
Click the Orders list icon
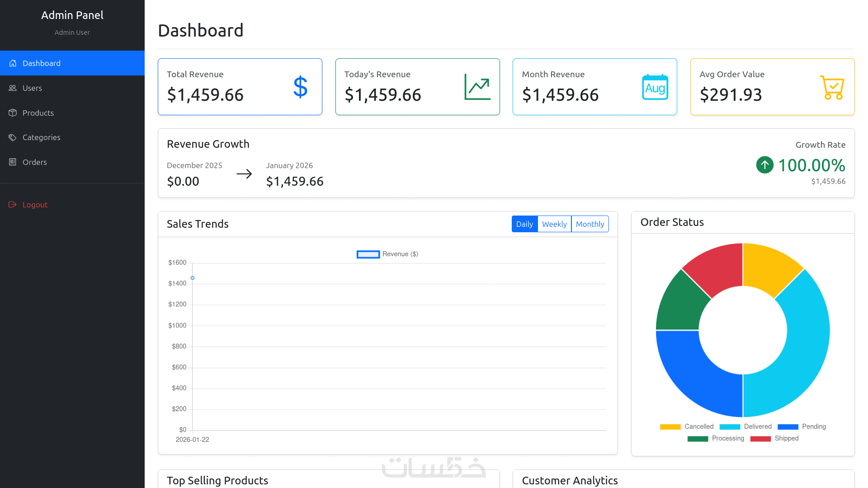(13, 162)
